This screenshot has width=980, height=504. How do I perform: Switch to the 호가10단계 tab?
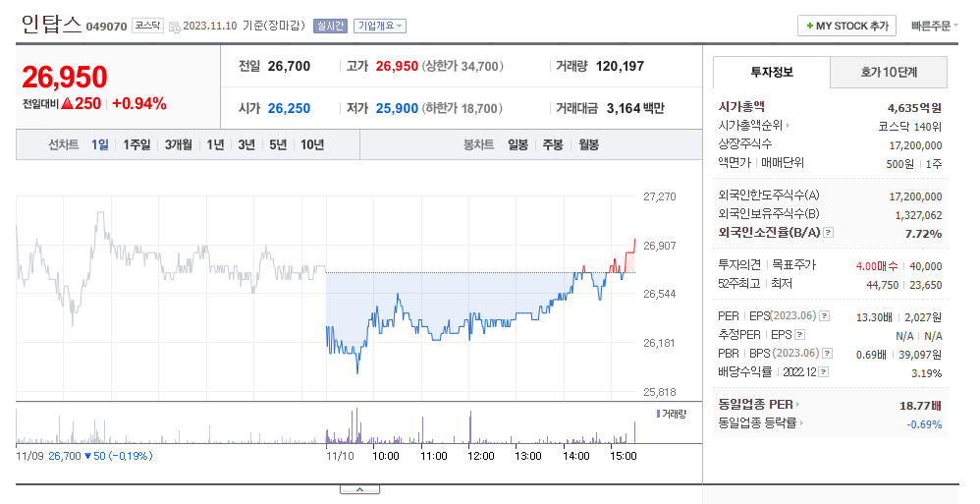coord(889,72)
